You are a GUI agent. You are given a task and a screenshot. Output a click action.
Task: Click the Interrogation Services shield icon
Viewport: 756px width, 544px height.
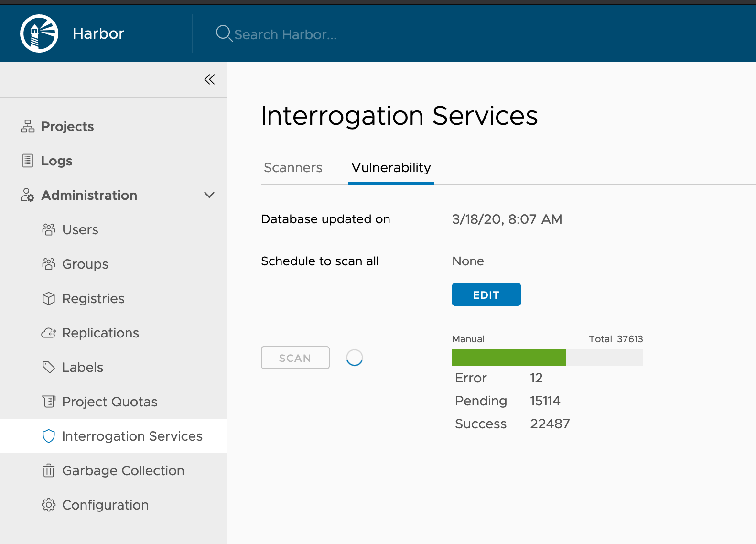(49, 436)
